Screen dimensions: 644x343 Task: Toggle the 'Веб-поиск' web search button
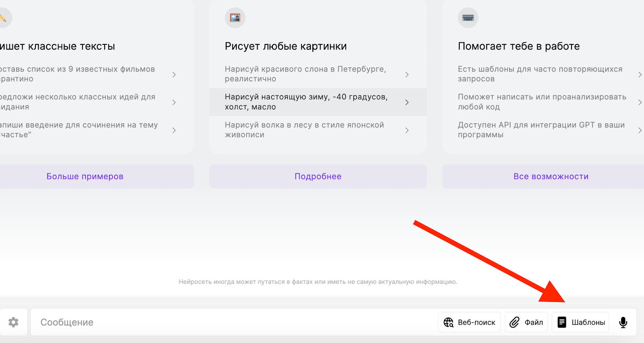click(469, 322)
